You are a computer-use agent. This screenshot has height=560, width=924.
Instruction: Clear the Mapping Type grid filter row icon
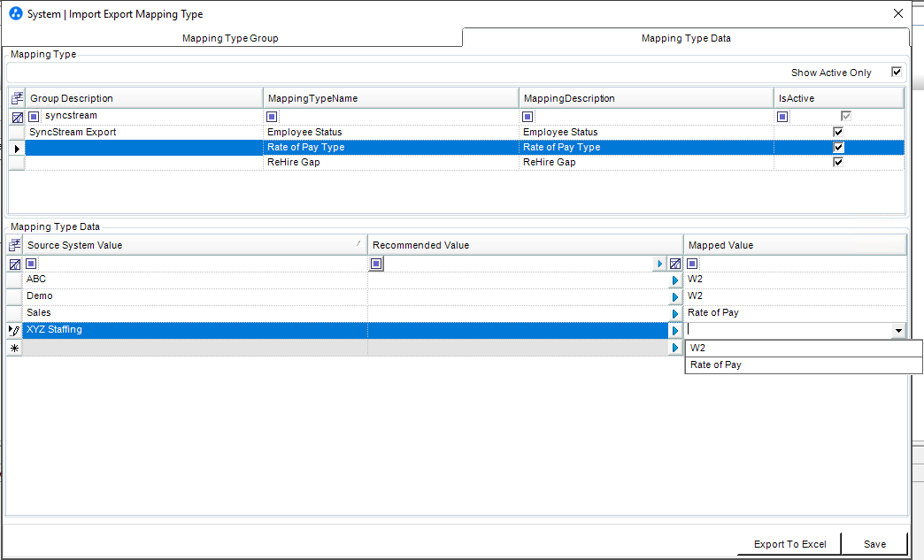[17, 117]
